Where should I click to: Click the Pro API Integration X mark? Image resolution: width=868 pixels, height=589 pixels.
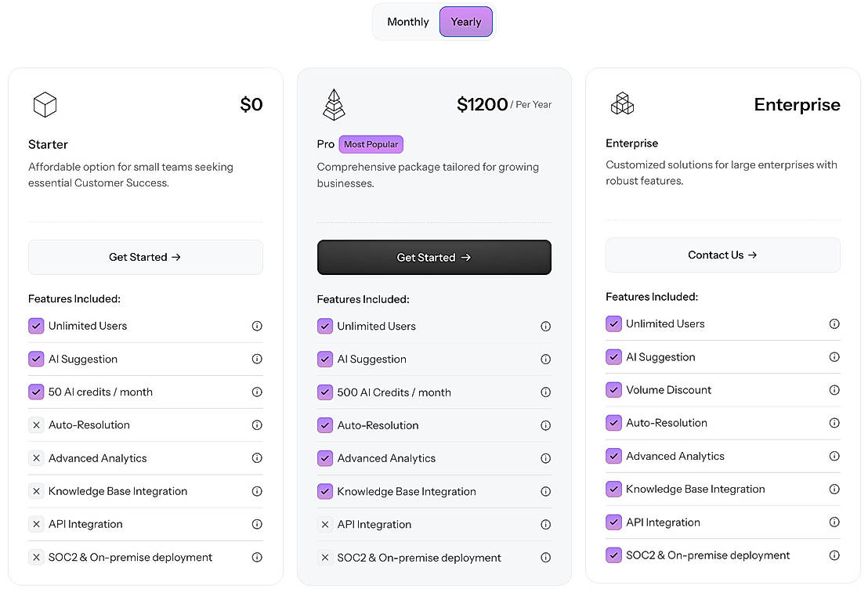pyautogui.click(x=325, y=525)
